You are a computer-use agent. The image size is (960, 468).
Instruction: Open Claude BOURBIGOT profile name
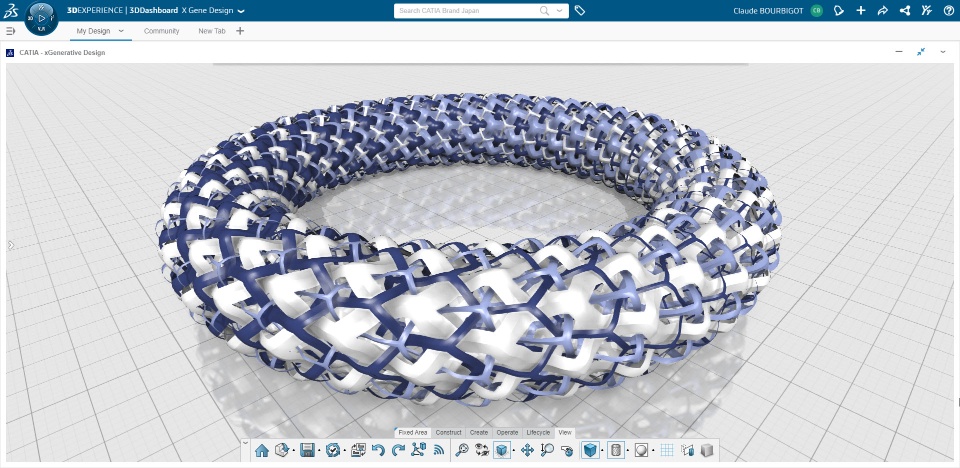(x=768, y=11)
